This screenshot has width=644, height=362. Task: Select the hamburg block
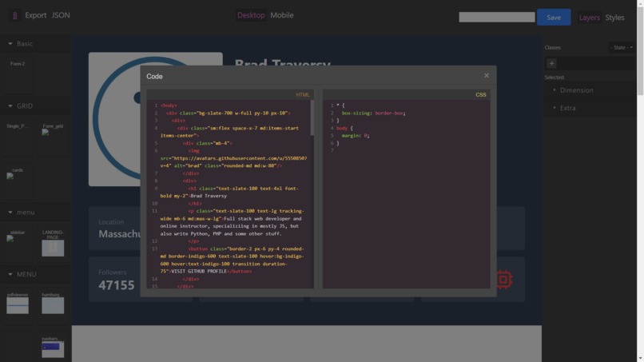[53, 307]
